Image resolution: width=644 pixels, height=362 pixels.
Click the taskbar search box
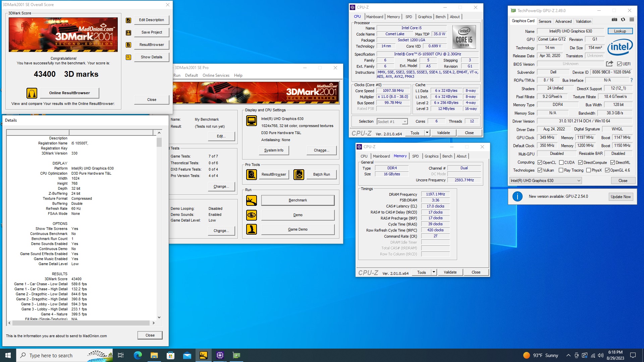coord(64,355)
